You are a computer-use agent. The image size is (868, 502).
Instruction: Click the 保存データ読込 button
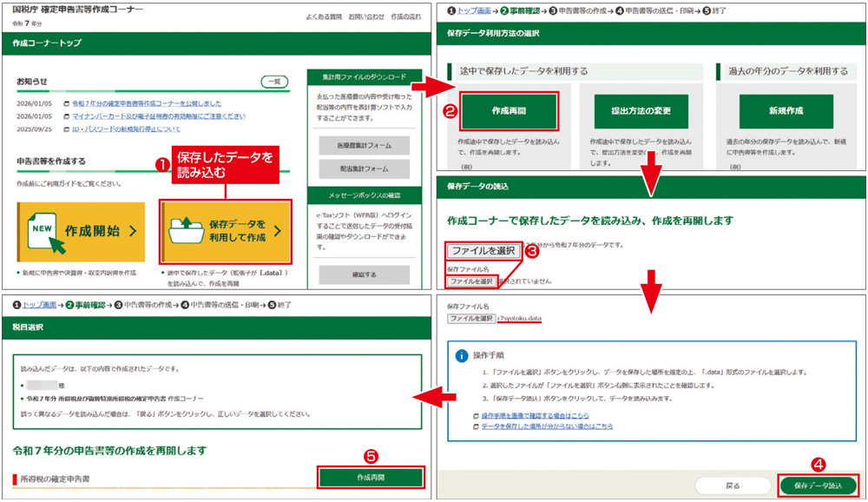tap(819, 485)
